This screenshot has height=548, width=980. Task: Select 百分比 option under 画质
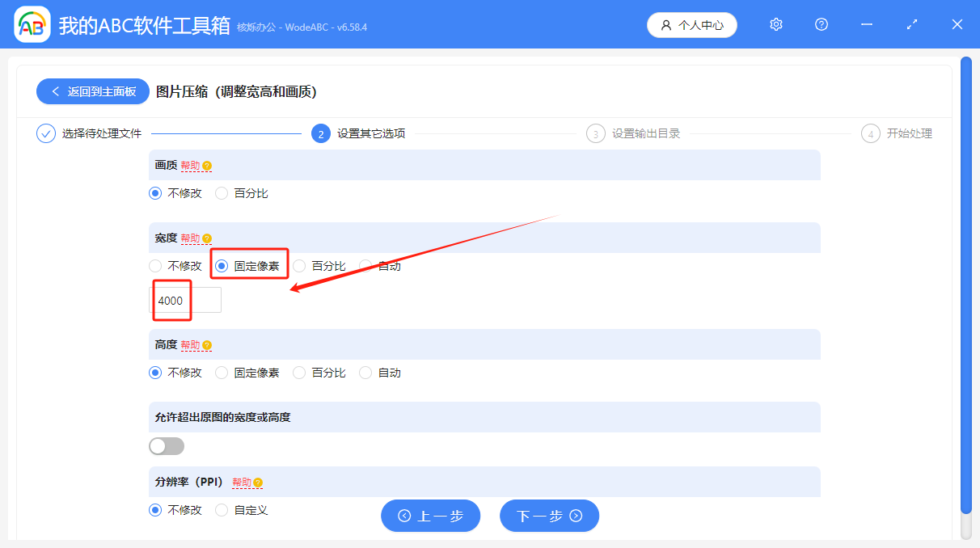[x=222, y=193]
